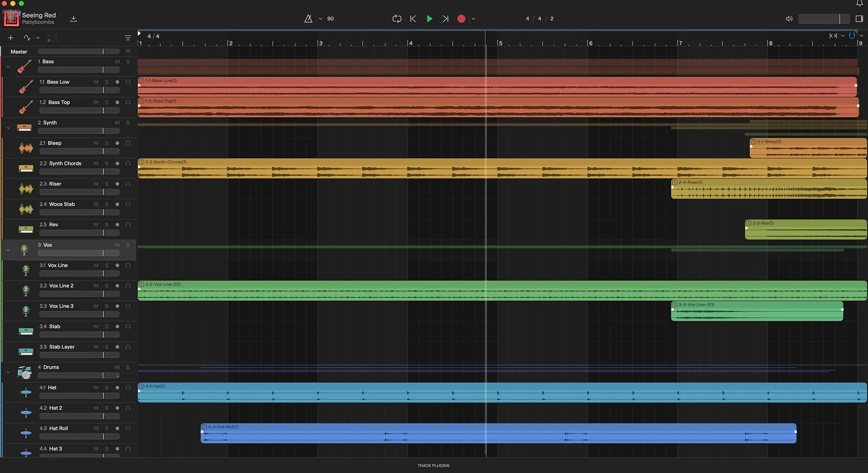
Task: Start playback with the green play button
Action: [429, 19]
